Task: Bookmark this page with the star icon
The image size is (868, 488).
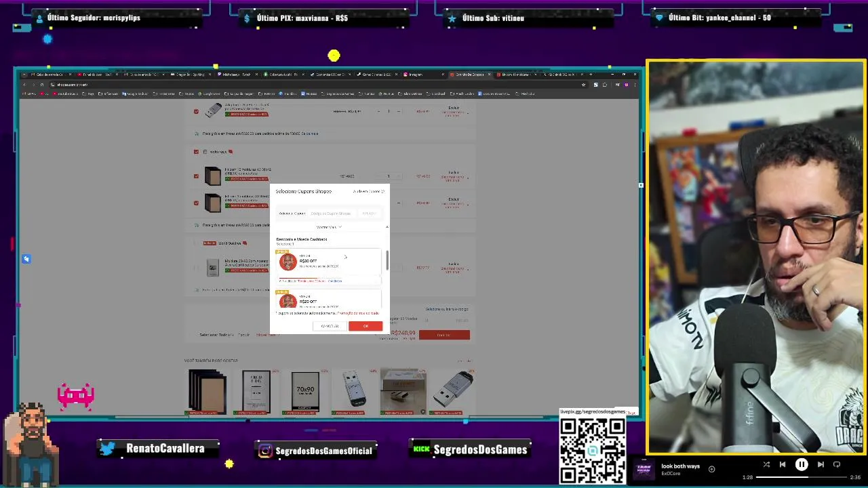Action: [x=583, y=85]
